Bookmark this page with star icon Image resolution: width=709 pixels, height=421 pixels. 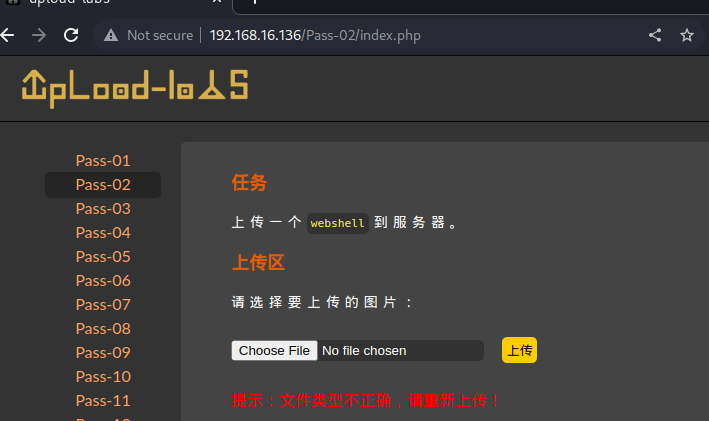[686, 35]
